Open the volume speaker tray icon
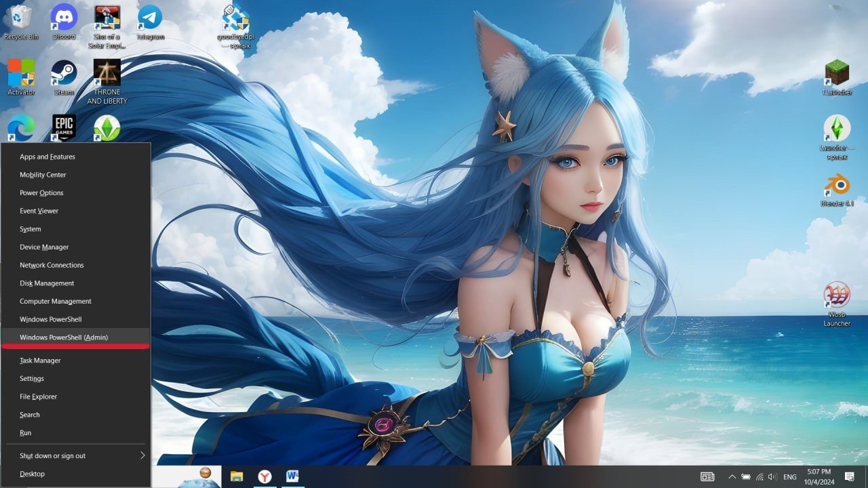Image resolution: width=868 pixels, height=488 pixels. point(772,477)
